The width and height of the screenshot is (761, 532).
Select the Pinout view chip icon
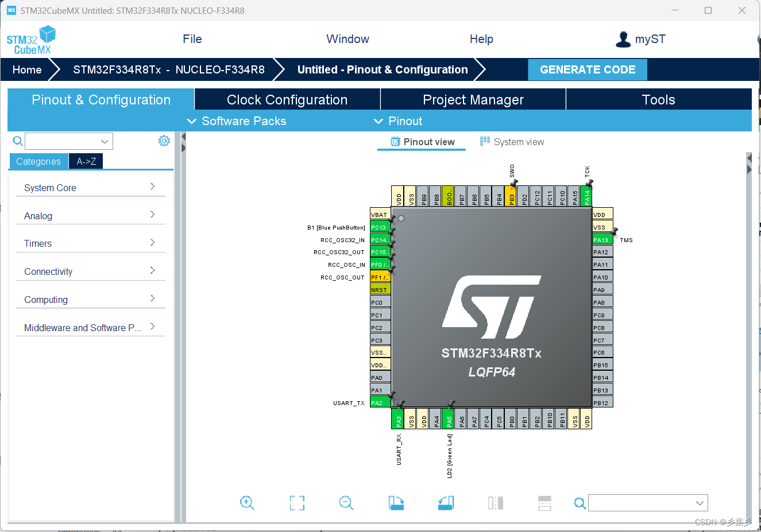(395, 142)
